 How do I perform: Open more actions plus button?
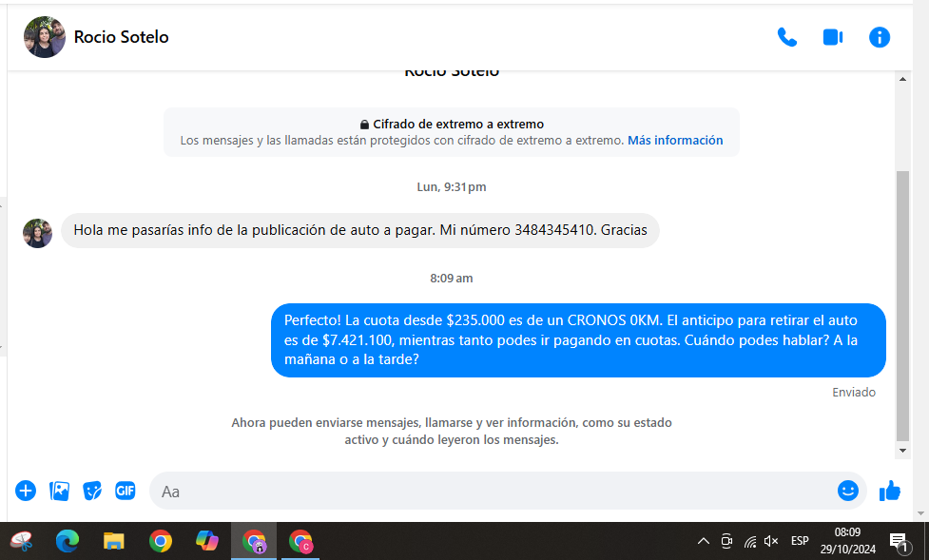click(x=26, y=491)
